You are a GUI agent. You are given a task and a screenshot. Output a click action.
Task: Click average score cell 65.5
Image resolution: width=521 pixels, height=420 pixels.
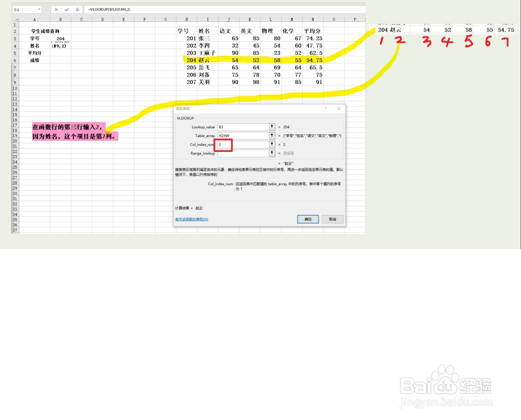pyautogui.click(x=313, y=68)
